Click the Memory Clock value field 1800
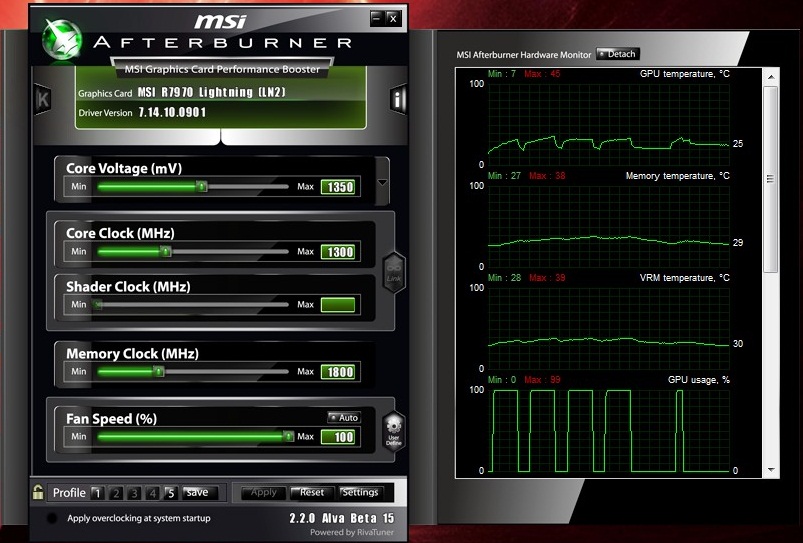 (338, 372)
